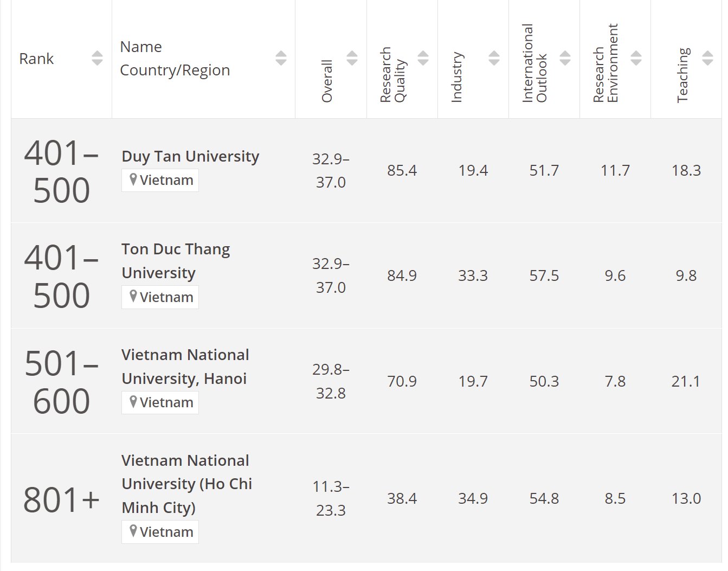The image size is (728, 571).
Task: Click the Research Quality header label
Action: (392, 75)
